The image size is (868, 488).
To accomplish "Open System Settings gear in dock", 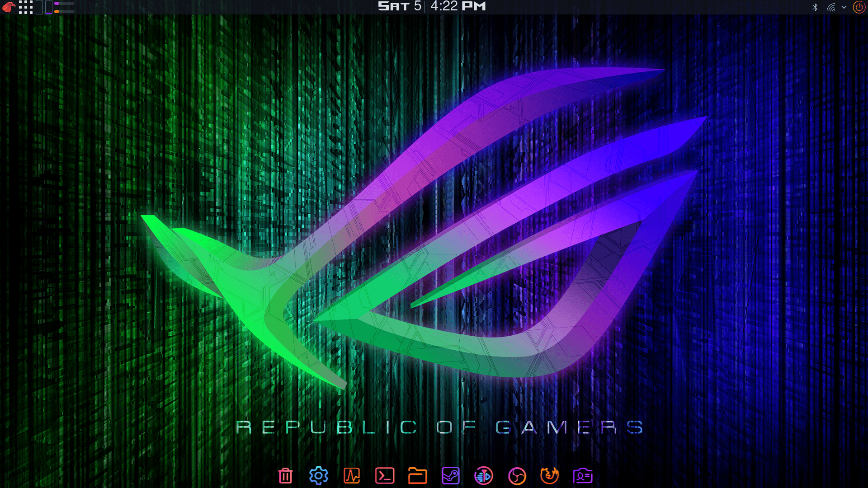I will [x=318, y=476].
